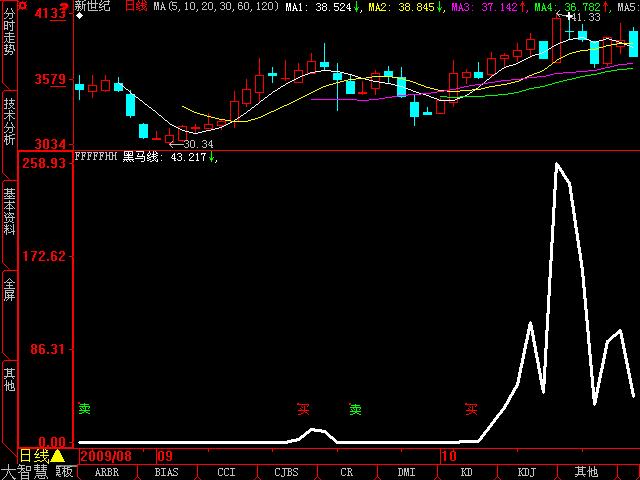Click the 258.93 indicator axis value
Screen dimensions: 640x480
44,163
